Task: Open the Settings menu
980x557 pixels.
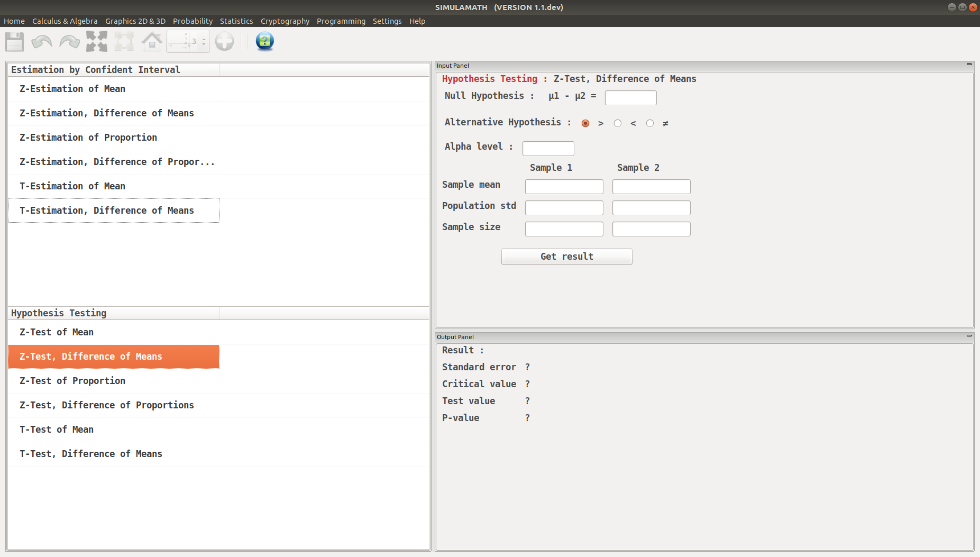Action: point(387,21)
